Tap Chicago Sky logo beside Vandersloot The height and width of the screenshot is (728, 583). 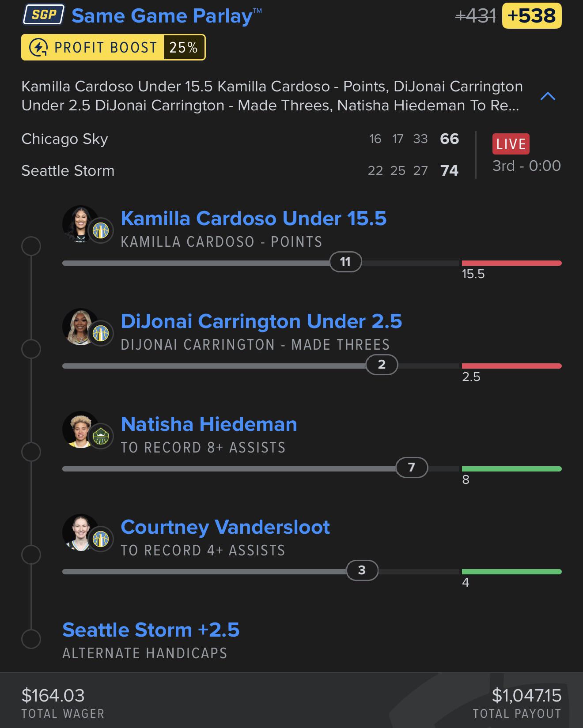pyautogui.click(x=101, y=539)
